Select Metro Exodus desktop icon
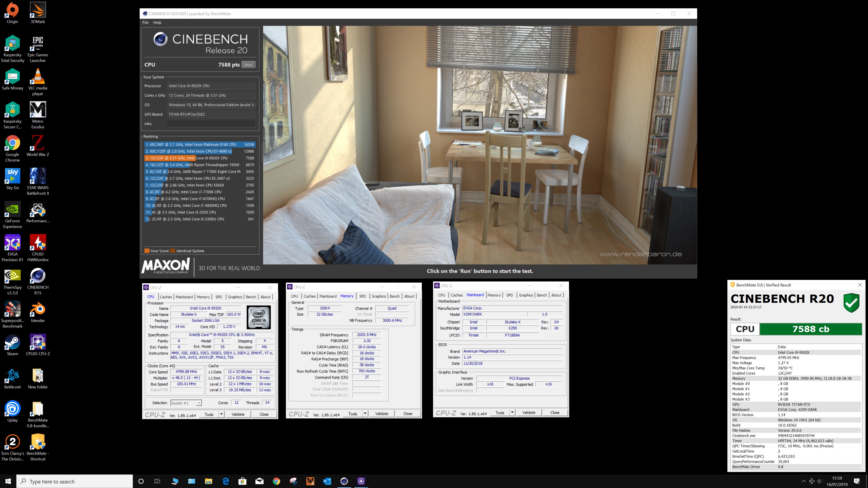868x488 pixels. tap(38, 115)
